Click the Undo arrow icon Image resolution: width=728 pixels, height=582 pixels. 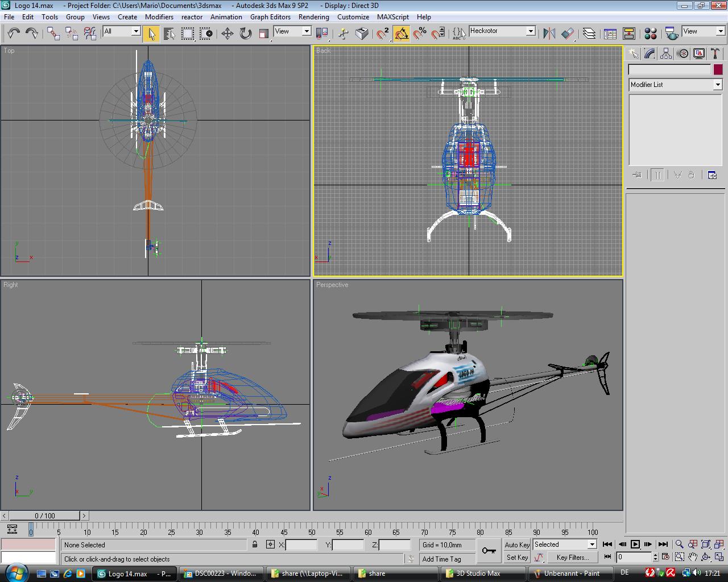pyautogui.click(x=14, y=34)
